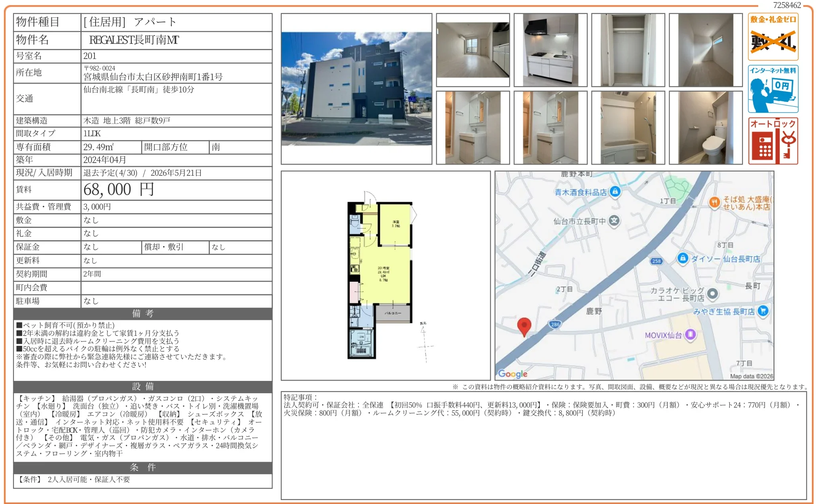The height and width of the screenshot is (504, 819).
Task: Click room number 201
Action: [90, 56]
